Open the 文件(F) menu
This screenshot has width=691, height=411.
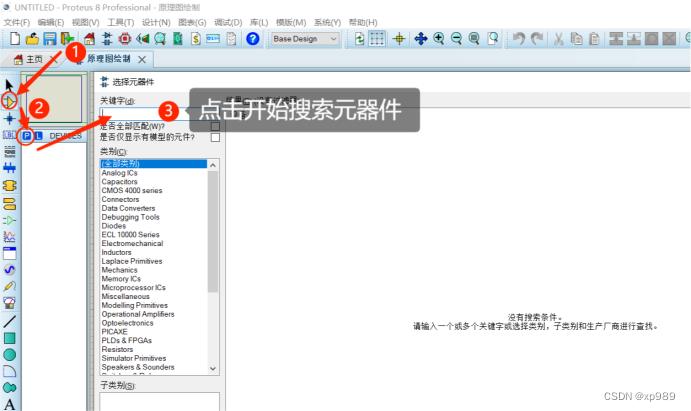17,22
